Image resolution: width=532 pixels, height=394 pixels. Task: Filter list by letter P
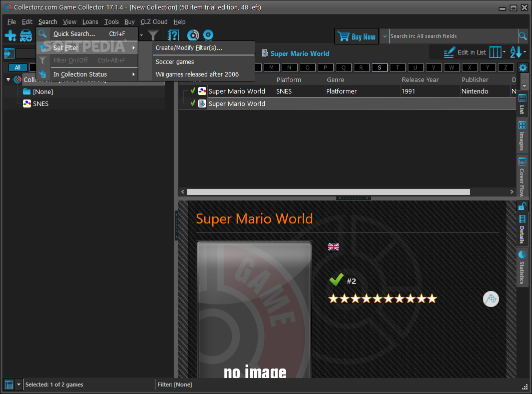(x=325, y=67)
